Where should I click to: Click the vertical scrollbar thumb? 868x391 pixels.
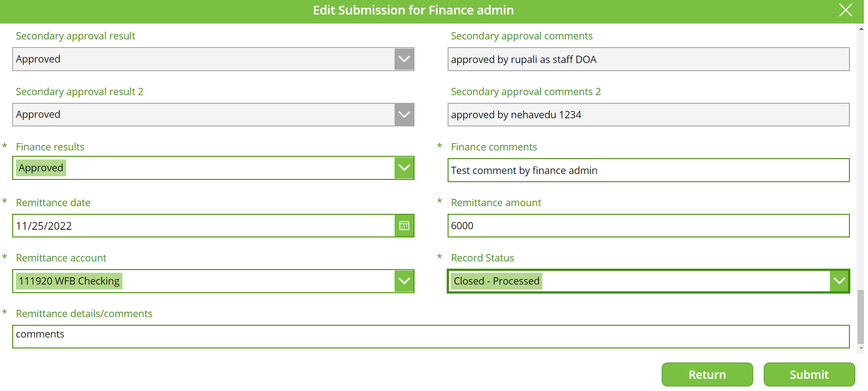tap(860, 317)
